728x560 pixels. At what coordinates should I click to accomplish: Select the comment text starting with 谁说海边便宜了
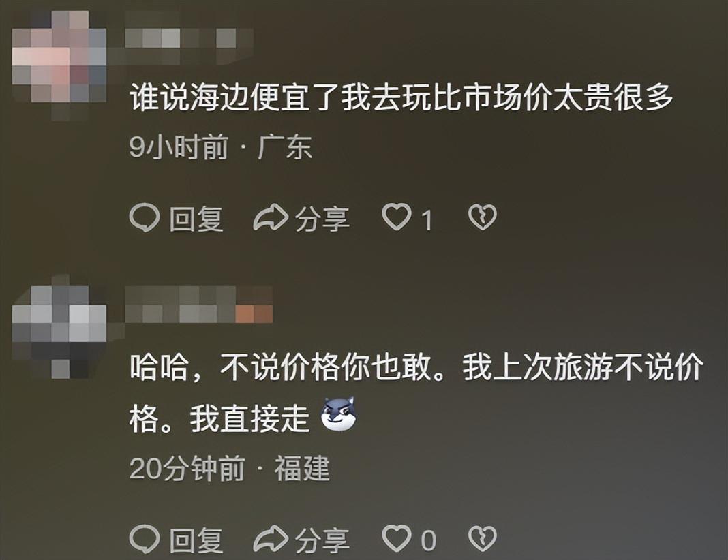tap(401, 98)
